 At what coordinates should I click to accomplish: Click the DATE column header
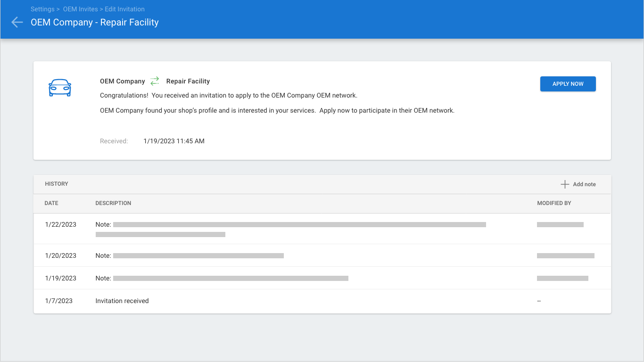click(x=51, y=203)
